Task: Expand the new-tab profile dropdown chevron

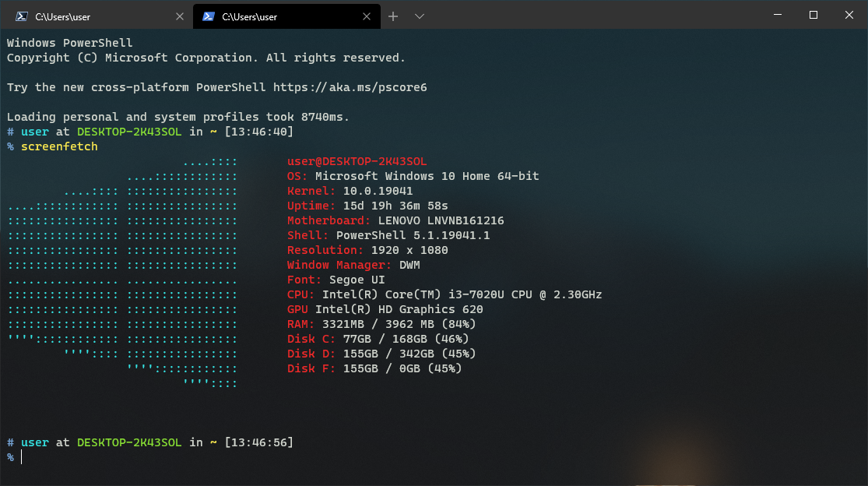Action: (x=420, y=16)
